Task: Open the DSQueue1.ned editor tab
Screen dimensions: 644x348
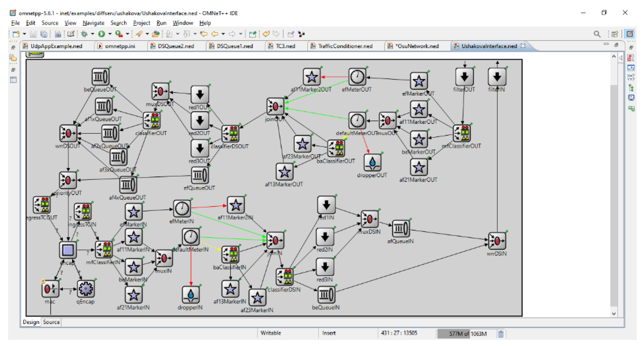Action: coord(235,46)
